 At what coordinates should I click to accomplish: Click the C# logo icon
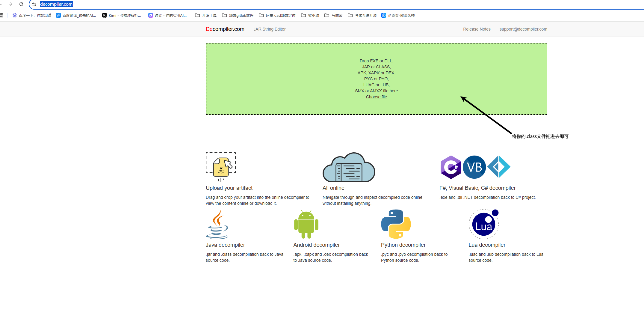click(451, 167)
